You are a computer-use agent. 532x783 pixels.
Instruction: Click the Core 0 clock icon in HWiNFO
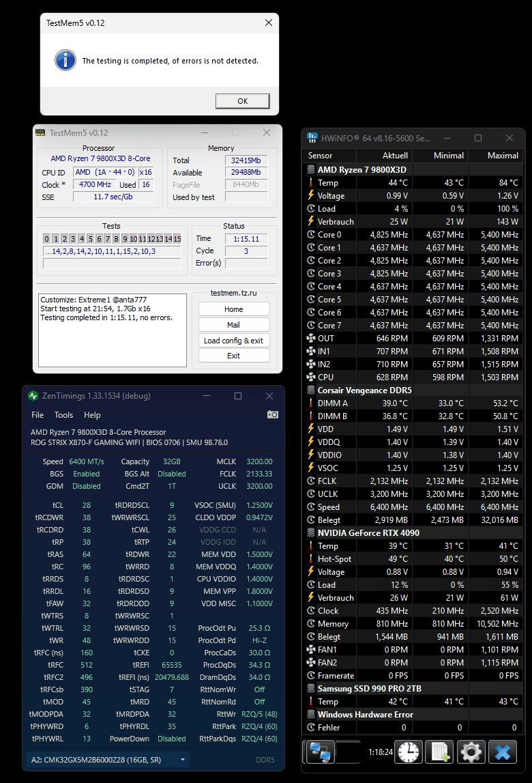(x=311, y=235)
